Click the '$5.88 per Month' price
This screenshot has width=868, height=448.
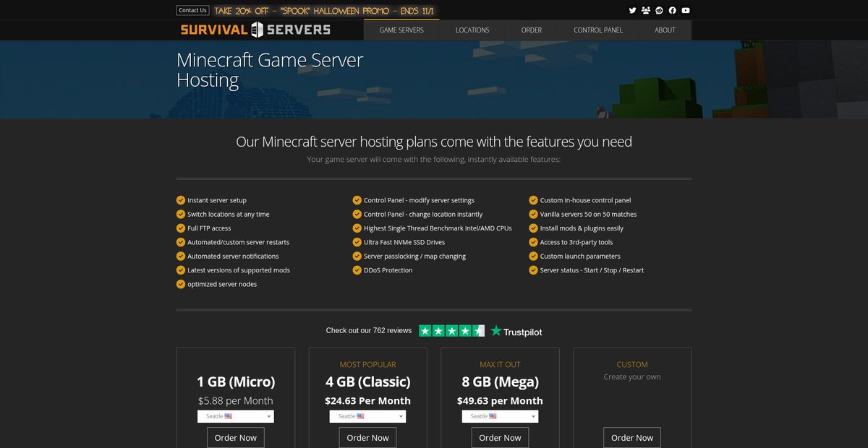236,400
